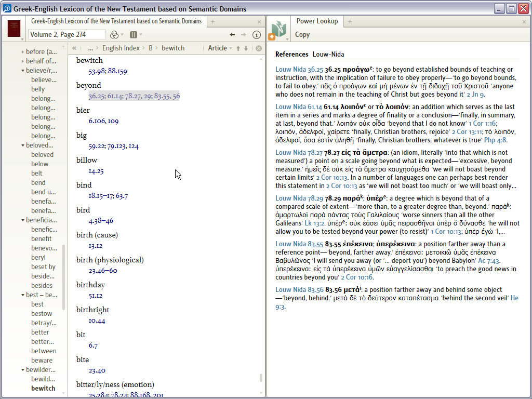
Task: Follow the 'Php 4:8' reference link
Action: click(x=495, y=140)
